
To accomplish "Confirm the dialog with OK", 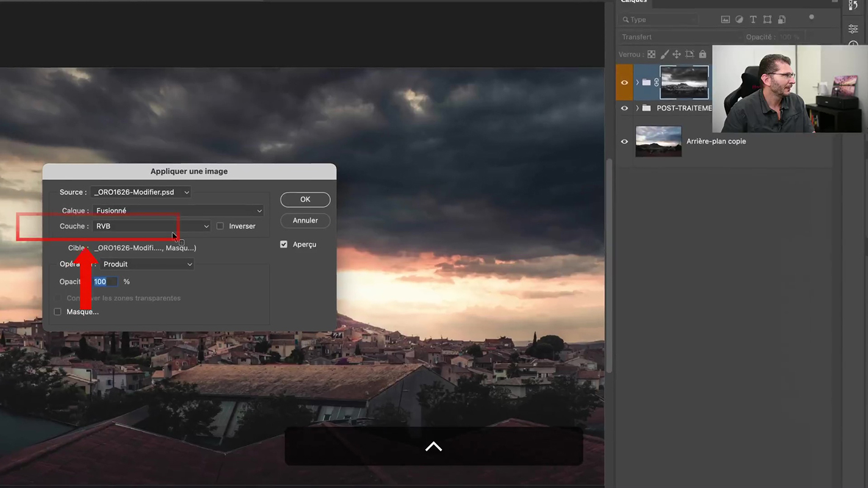I will click(x=305, y=199).
